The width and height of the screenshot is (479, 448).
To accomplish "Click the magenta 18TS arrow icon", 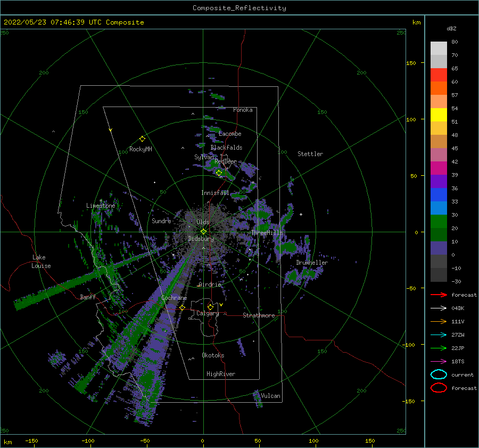I will tap(439, 362).
